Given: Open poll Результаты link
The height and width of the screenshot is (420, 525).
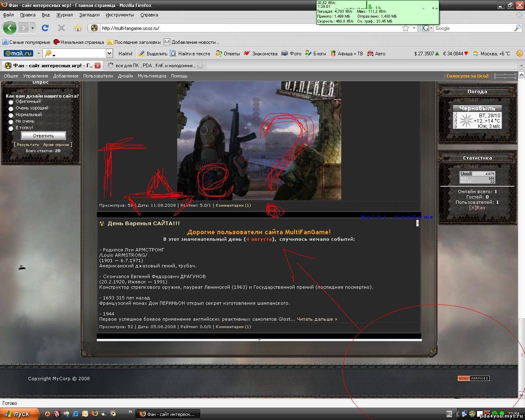Looking at the screenshot, I should point(28,145).
